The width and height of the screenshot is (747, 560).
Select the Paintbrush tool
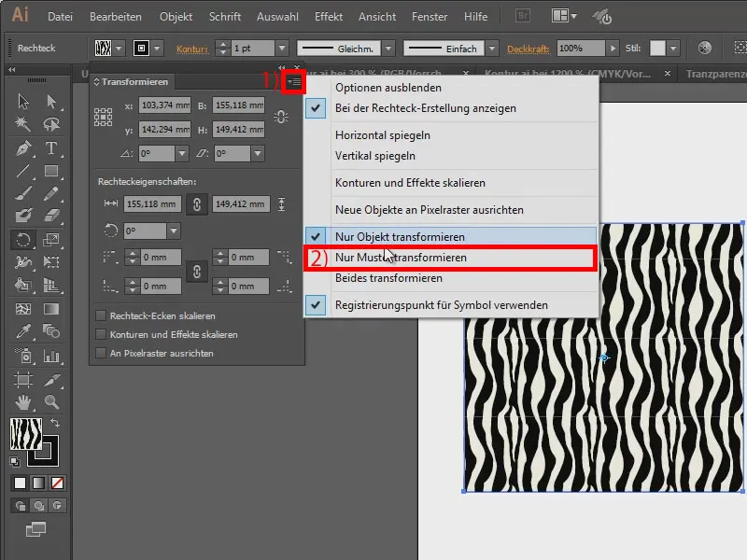pos(22,193)
